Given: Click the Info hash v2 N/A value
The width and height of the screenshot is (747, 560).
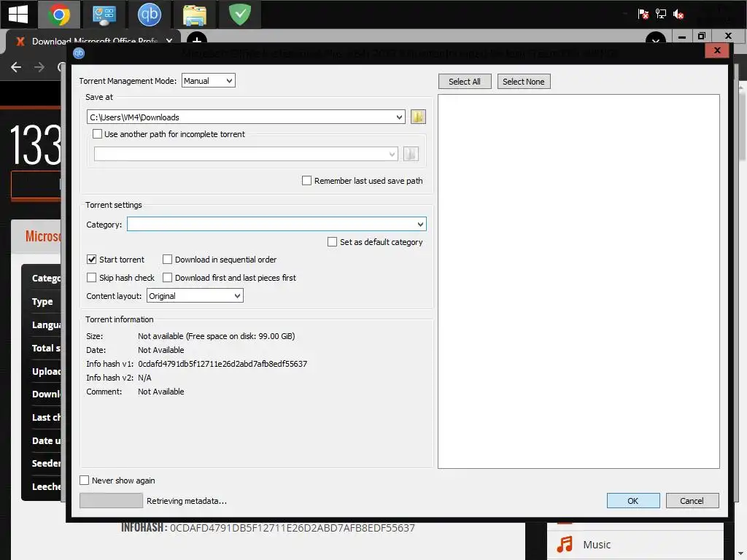Looking at the screenshot, I should [144, 378].
